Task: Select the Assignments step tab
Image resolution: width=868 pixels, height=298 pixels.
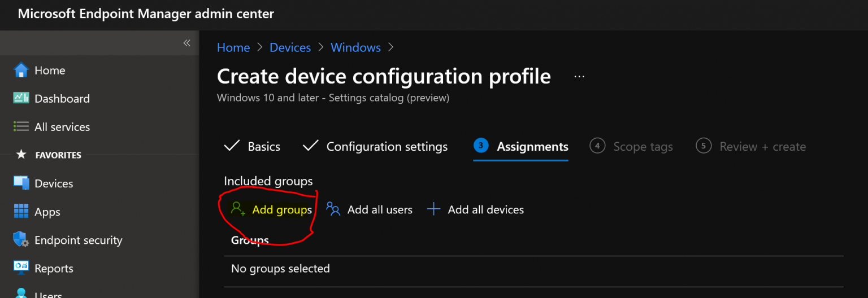Action: click(x=521, y=147)
